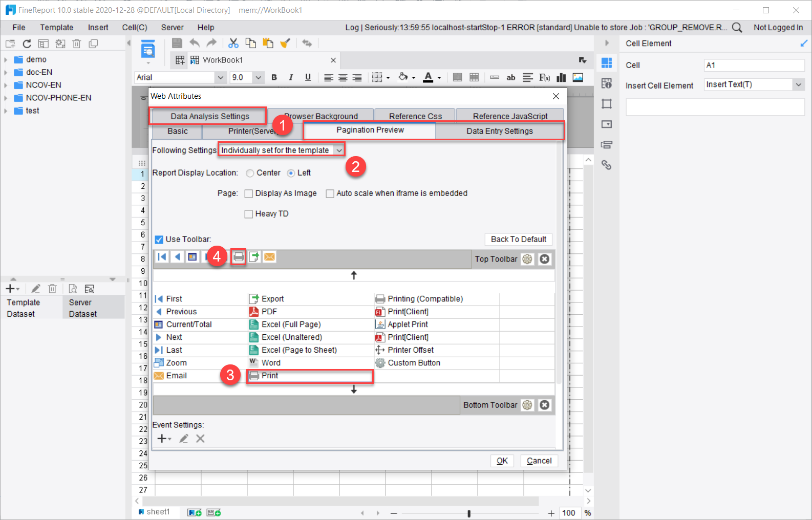Open the Template menu
This screenshot has height=520, width=812.
point(57,28)
